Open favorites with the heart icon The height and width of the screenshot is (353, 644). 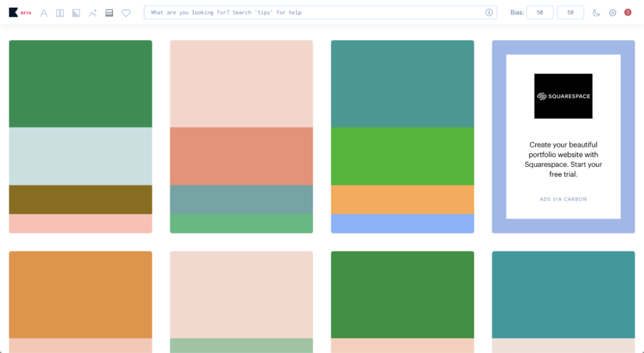126,13
